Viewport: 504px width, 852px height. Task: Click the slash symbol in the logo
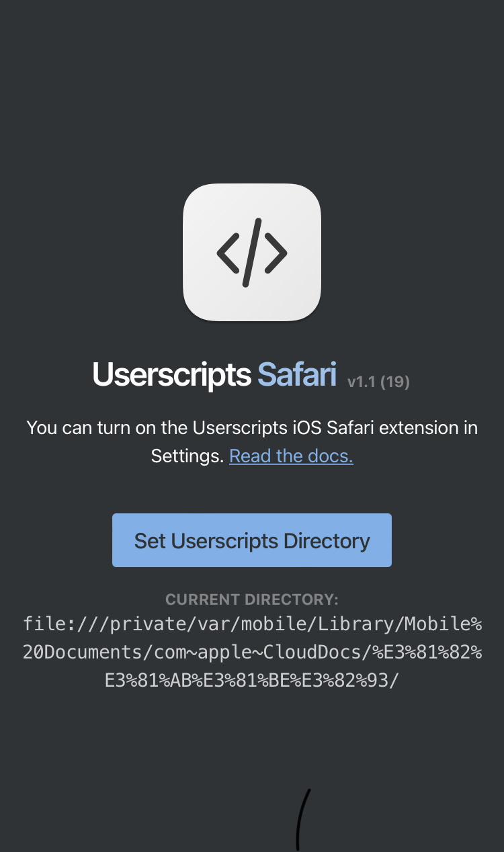coord(252,253)
